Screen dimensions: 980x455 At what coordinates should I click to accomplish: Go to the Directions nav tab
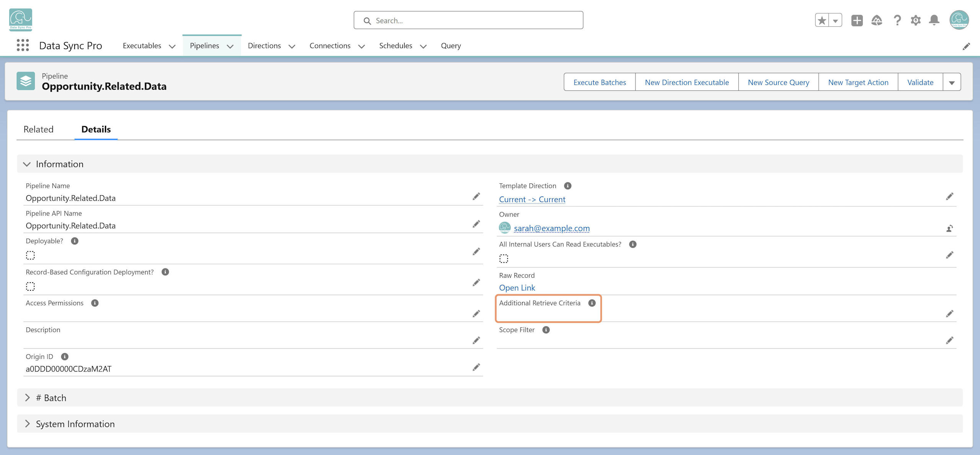click(264, 46)
